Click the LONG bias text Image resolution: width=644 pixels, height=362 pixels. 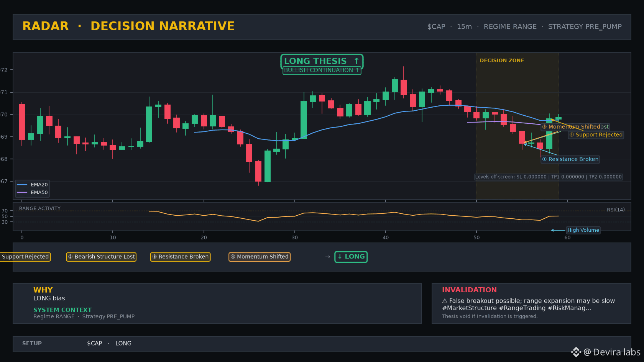(49, 298)
